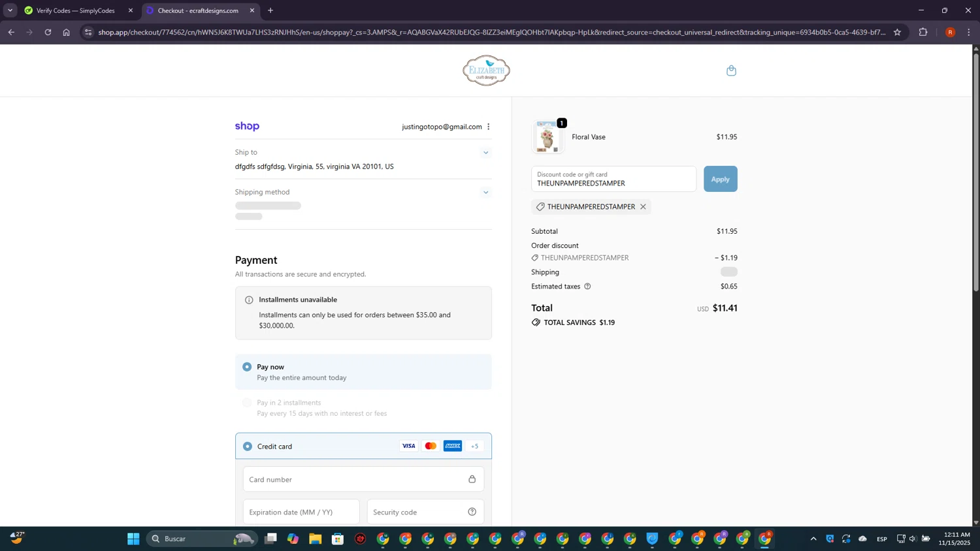Click the Installments unavailable info icon

249,300
